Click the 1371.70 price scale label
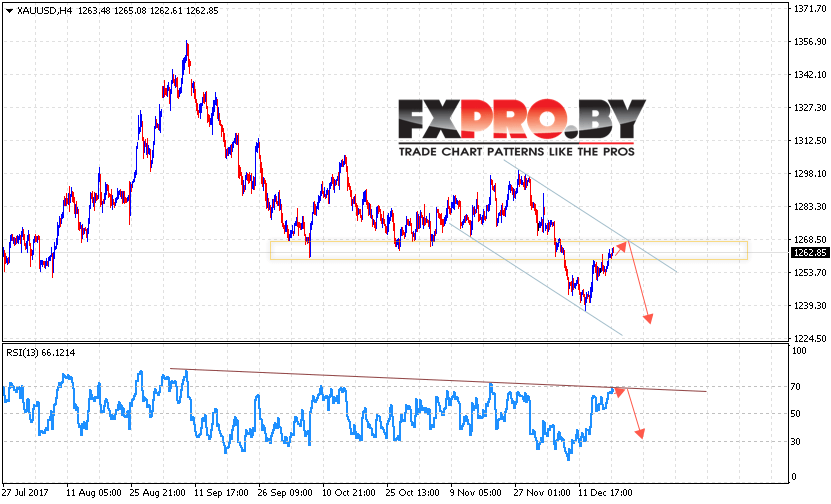The height and width of the screenshot is (504, 831). [x=809, y=8]
